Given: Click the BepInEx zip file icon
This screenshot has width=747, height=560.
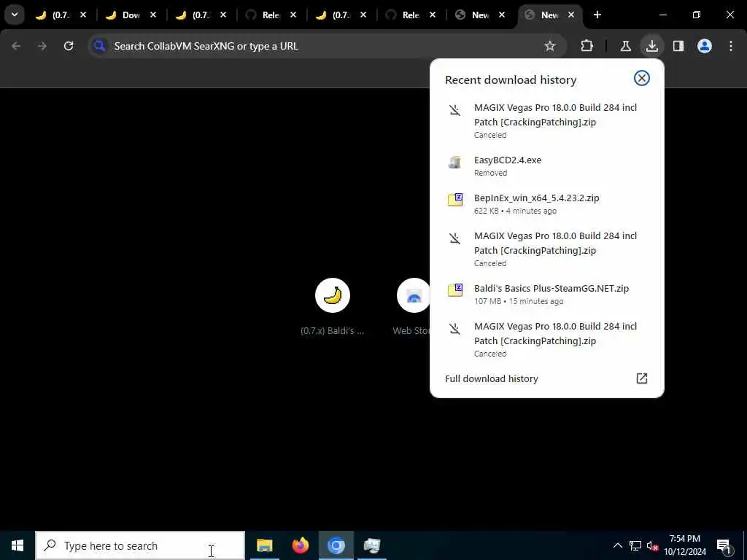Looking at the screenshot, I should click(x=455, y=200).
